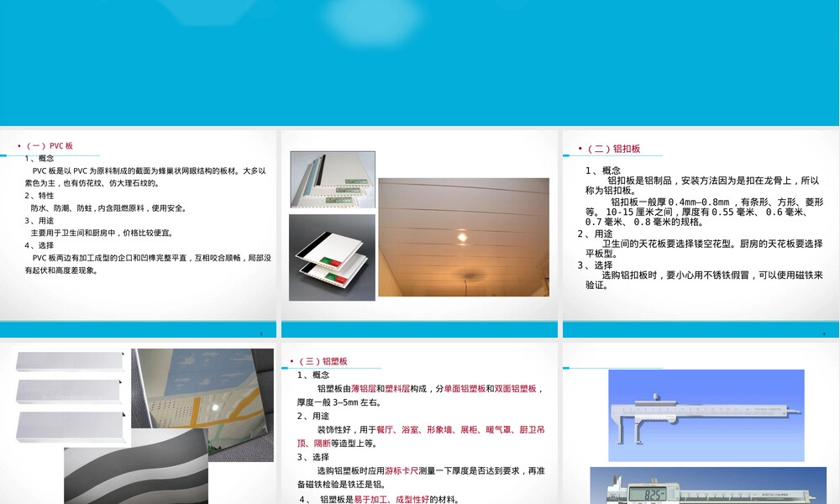Screen dimensions: 840x504
Task: Click the sky-patterned ceiling panel photo
Action: (202, 388)
